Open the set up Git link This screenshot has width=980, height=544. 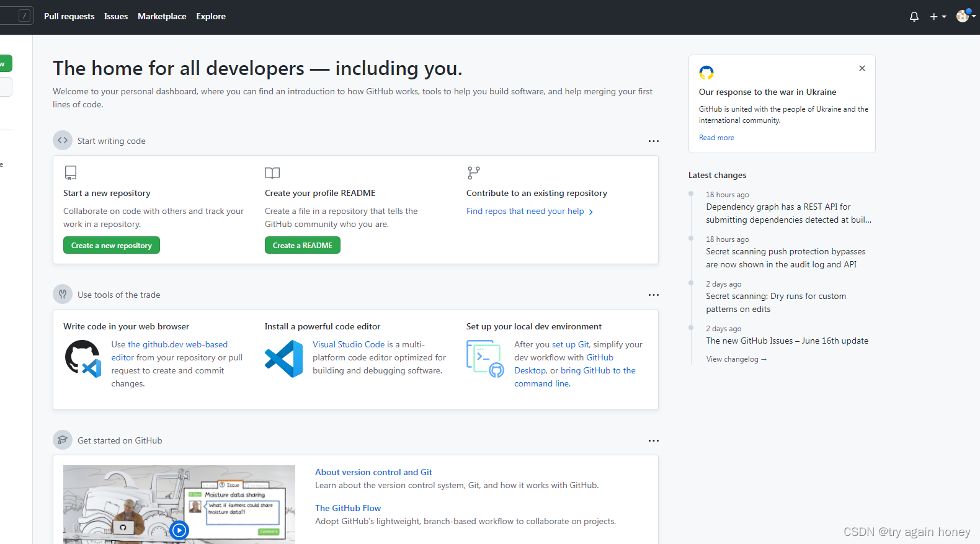(x=571, y=344)
